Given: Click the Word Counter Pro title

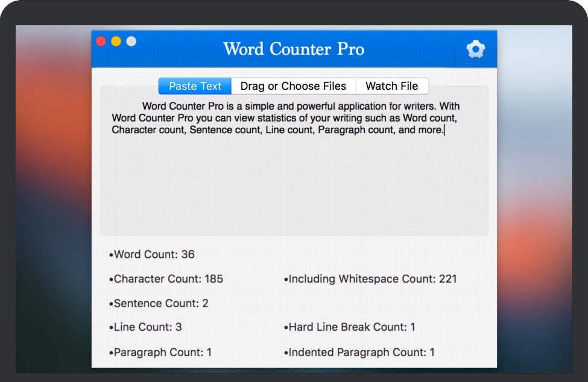Looking at the screenshot, I should (294, 49).
